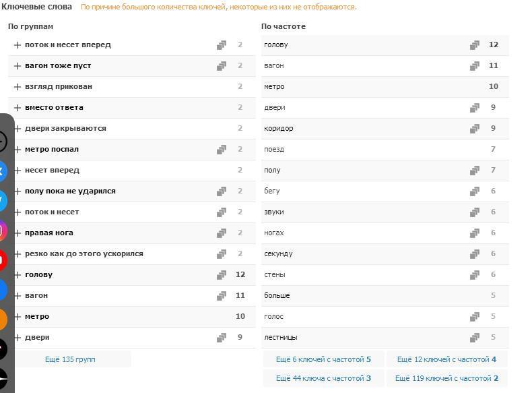Expand the 'вместо ответа' group with plus sign
The height and width of the screenshot is (393, 532).
(18, 108)
